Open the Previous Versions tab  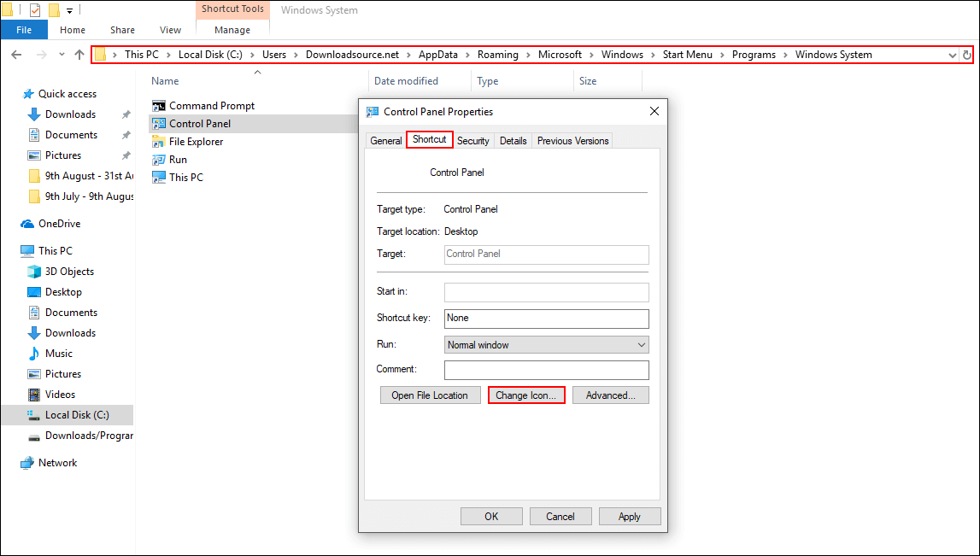click(572, 141)
